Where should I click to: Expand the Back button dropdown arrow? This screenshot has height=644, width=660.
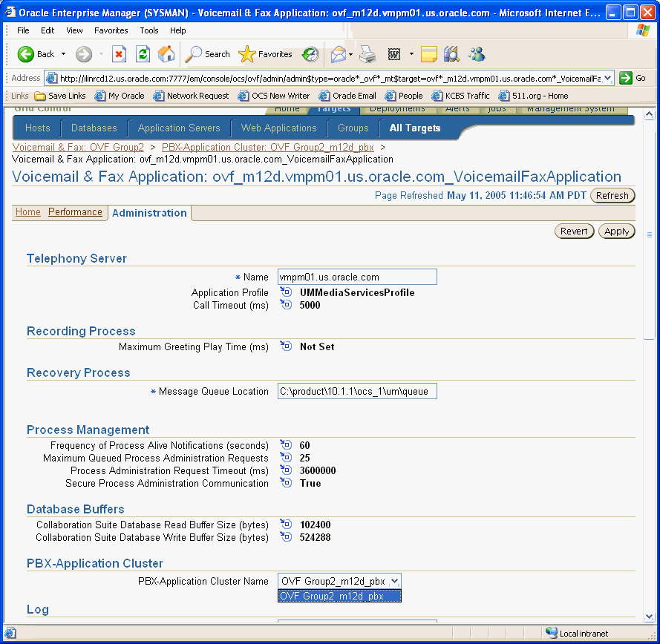tap(64, 54)
